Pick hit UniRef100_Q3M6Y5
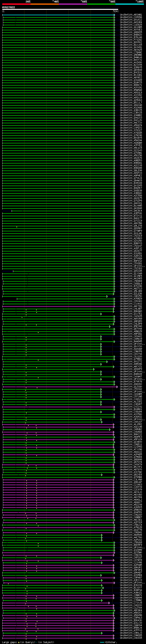Screen dimensions: 146x644 [x=131, y=67]
